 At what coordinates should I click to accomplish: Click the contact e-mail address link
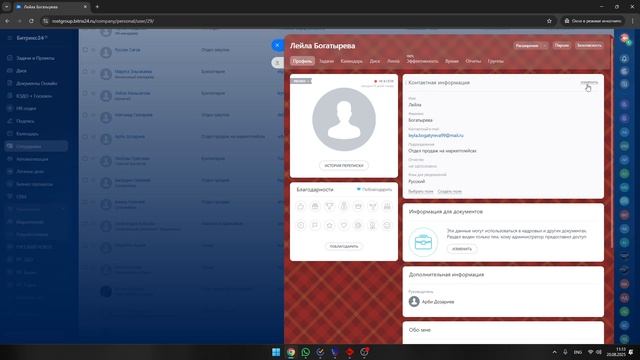click(x=436, y=135)
